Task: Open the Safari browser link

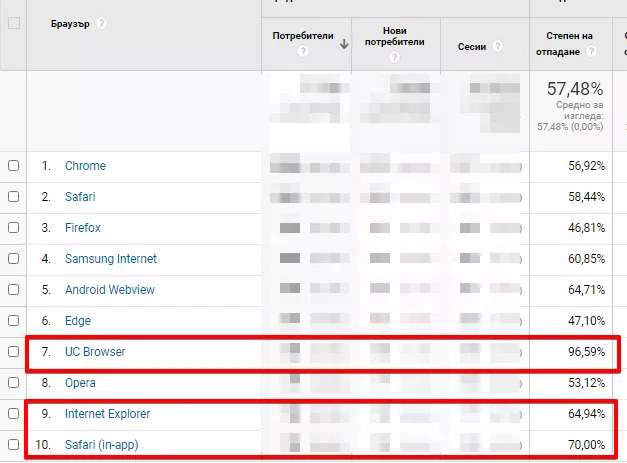Action: [80, 197]
